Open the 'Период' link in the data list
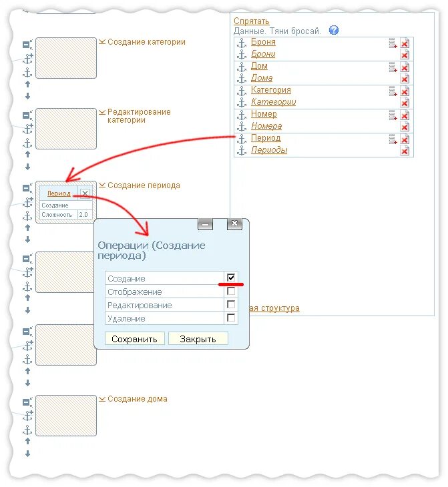This screenshot has height=487, width=448. click(x=266, y=138)
